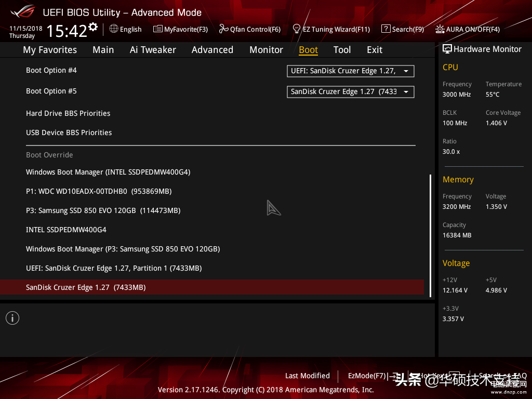Open Hard Drive BBS Priorities
The height and width of the screenshot is (399, 532).
click(68, 113)
